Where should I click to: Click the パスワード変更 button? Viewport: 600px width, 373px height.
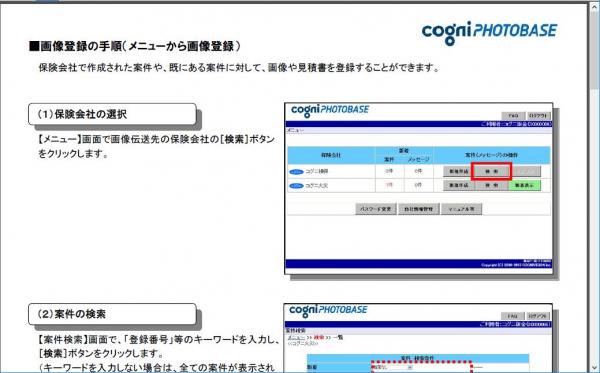click(x=376, y=209)
